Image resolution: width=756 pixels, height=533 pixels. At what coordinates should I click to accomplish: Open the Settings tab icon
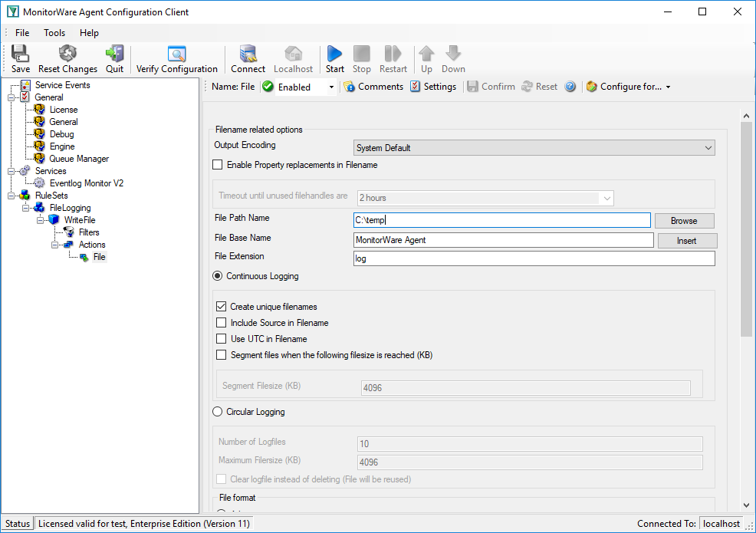(433, 87)
